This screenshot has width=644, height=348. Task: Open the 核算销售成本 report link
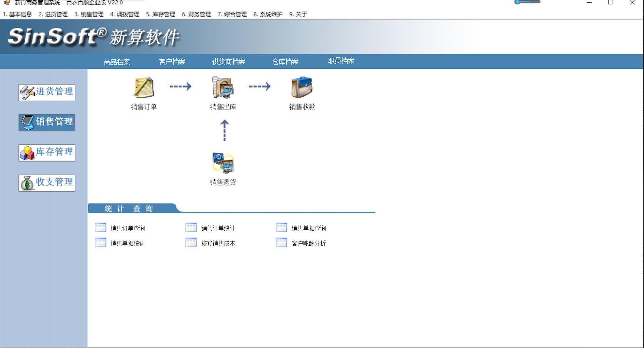218,243
